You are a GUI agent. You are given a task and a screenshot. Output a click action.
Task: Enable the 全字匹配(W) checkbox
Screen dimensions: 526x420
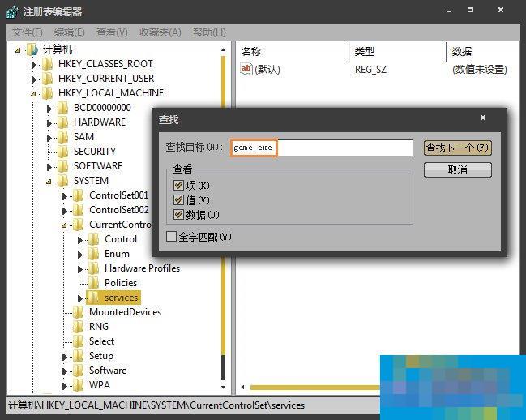tap(171, 237)
